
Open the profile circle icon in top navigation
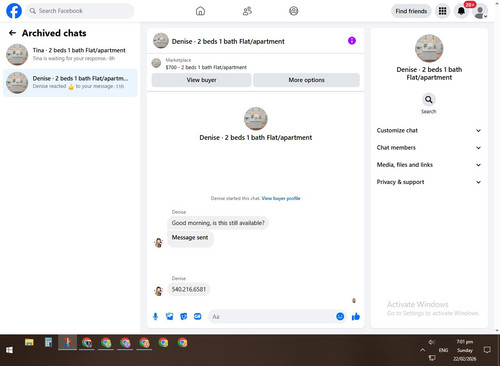click(294, 11)
